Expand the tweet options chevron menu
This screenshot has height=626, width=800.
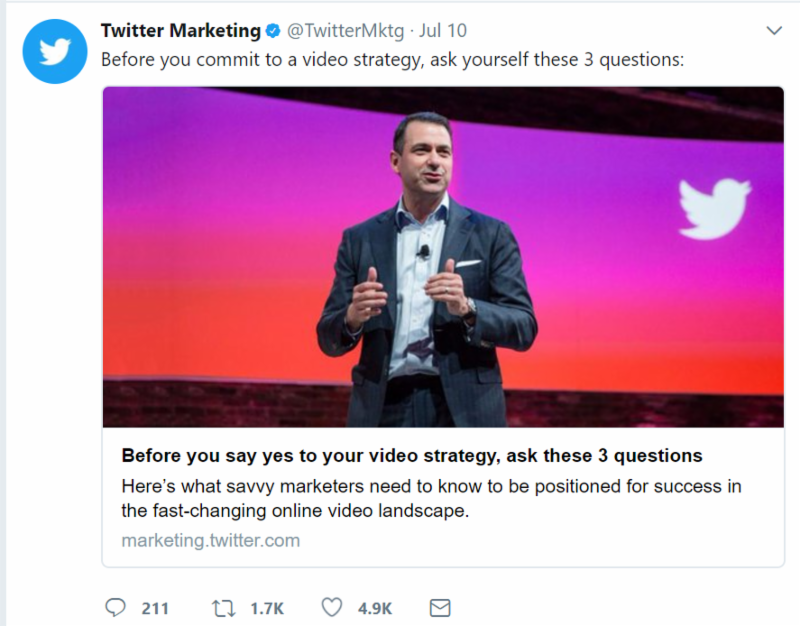[x=773, y=31]
